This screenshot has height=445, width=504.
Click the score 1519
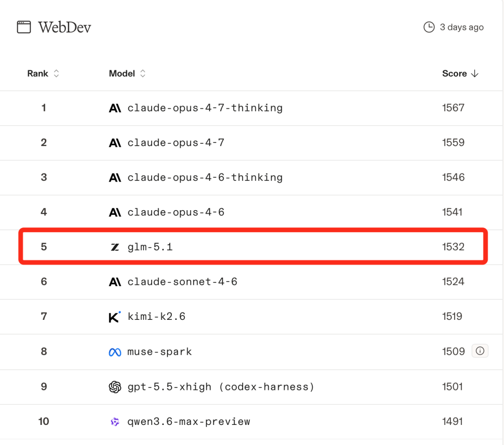tap(452, 317)
